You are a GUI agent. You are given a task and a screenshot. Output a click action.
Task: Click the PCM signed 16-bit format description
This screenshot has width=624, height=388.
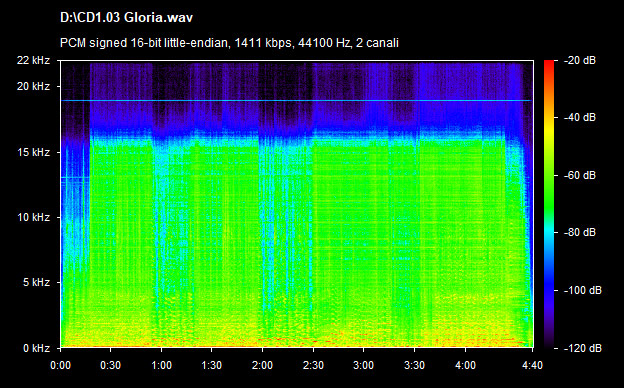coord(229,43)
